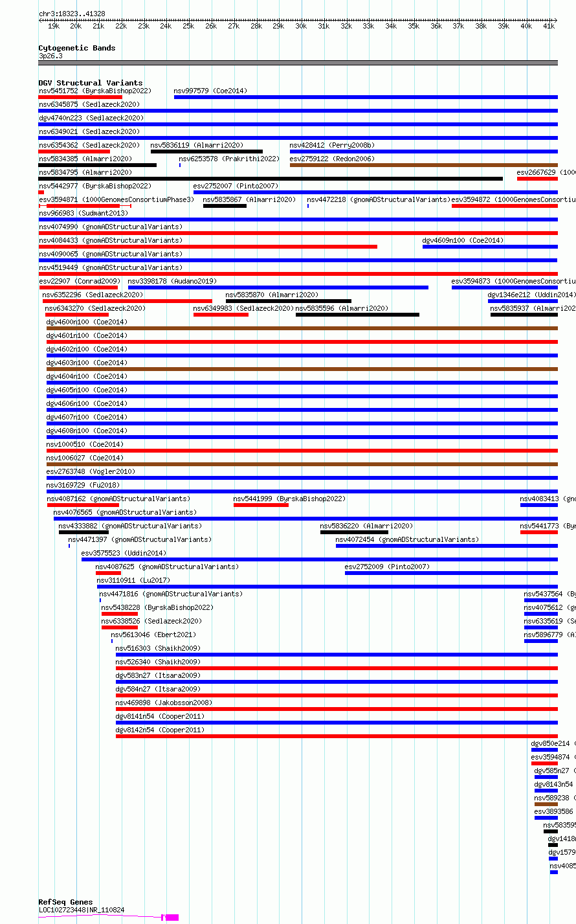Select variant nsv4472218 (gnomADStructuralVariants)
The width and height of the screenshot is (576, 924).
(x=308, y=206)
